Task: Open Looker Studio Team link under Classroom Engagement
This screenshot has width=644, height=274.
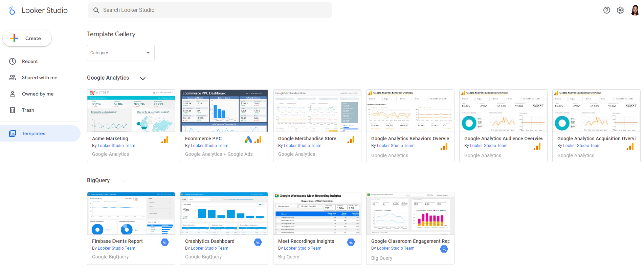Action: click(x=396, y=248)
